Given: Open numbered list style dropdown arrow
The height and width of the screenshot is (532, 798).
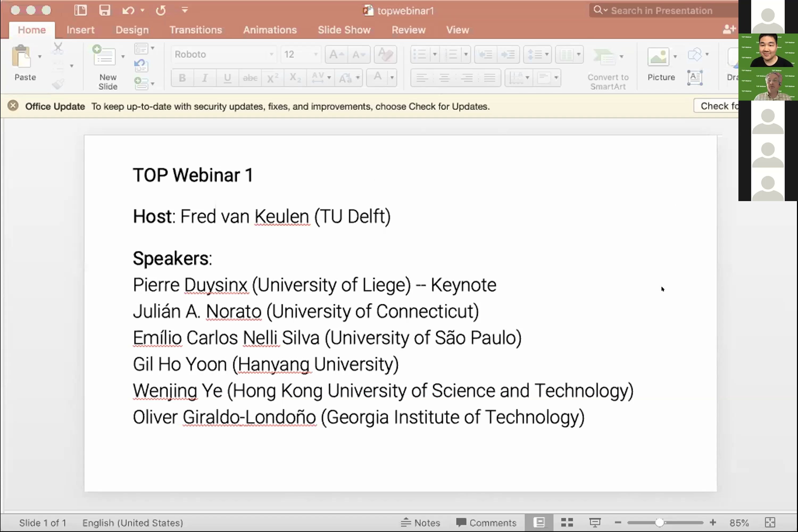Looking at the screenshot, I should pos(466,54).
